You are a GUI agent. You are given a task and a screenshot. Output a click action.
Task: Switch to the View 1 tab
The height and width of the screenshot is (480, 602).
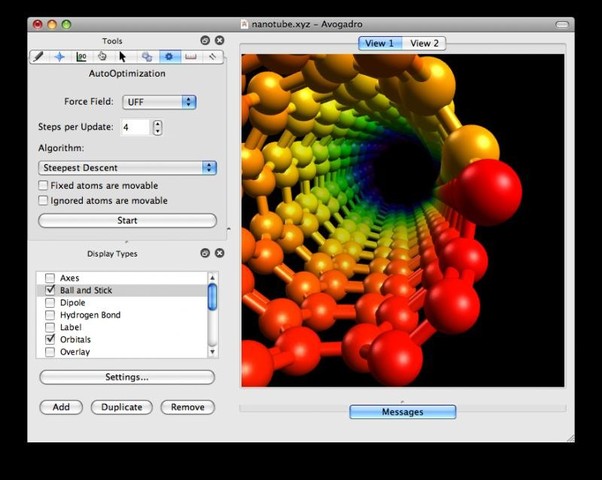(x=380, y=43)
